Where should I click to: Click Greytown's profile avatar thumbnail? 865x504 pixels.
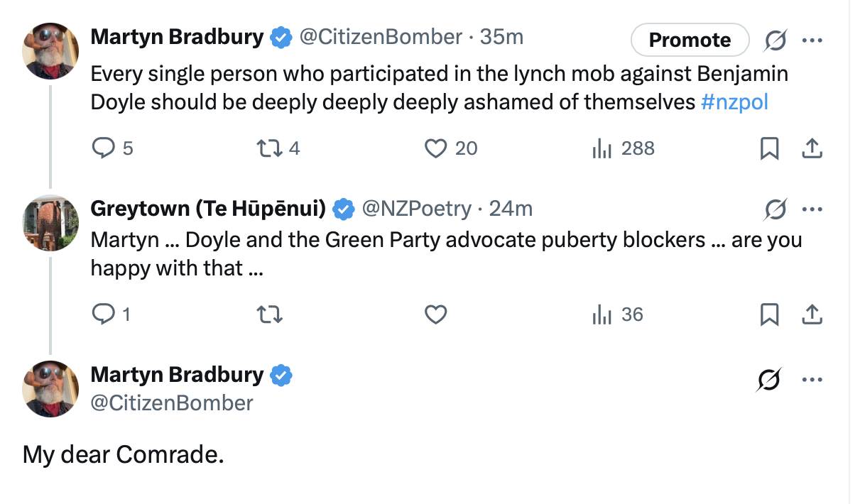coord(50,223)
